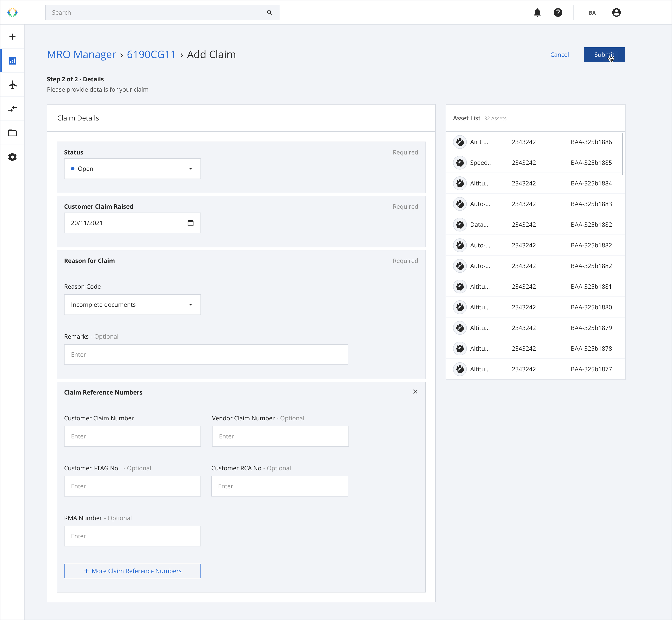Click asset icon for BAA-325b1884 row

pyautogui.click(x=460, y=183)
